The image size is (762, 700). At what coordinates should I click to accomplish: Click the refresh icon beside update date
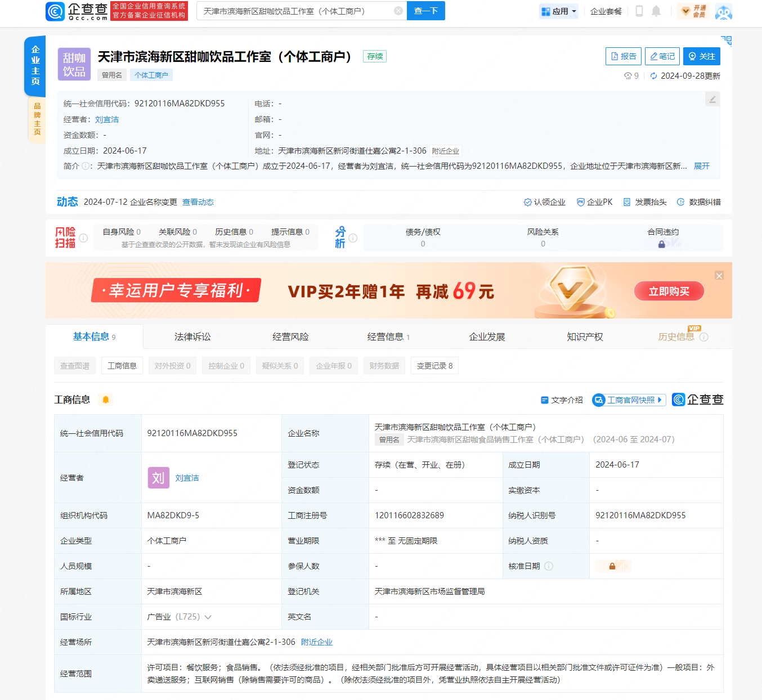[653, 76]
